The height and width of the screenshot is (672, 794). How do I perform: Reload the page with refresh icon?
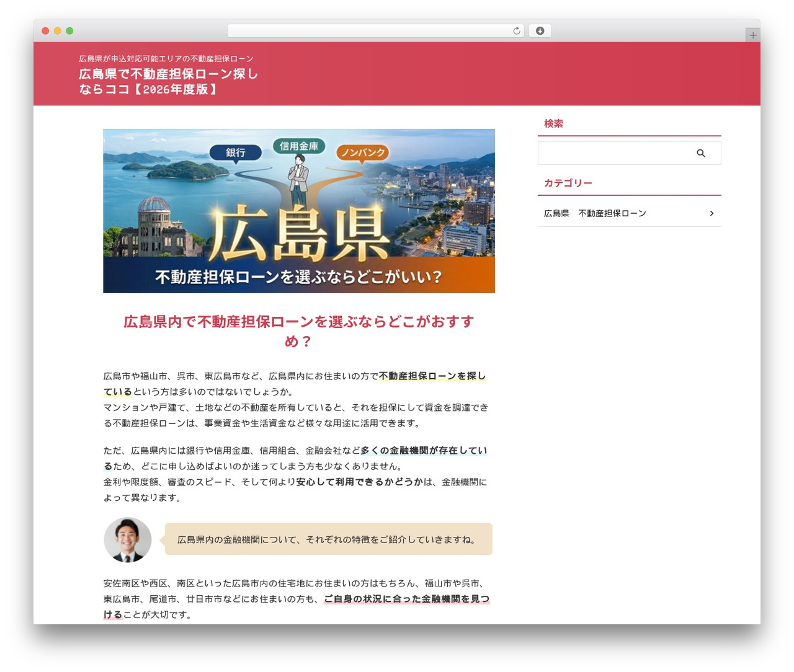click(517, 31)
